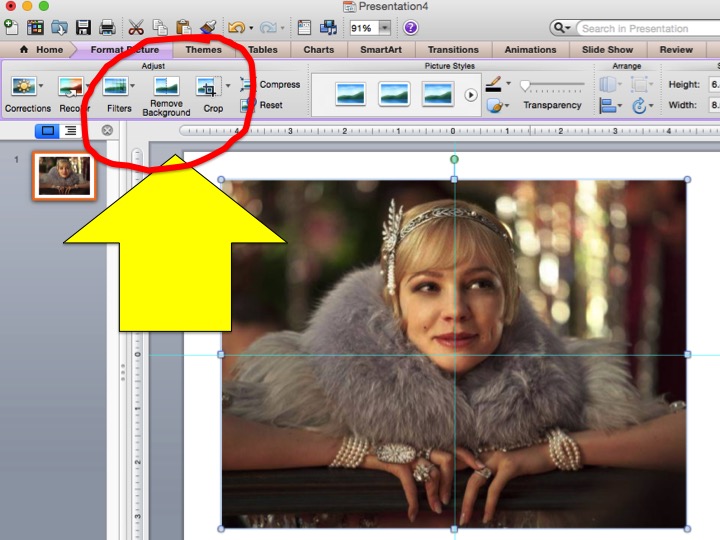Click the Print icon in toolbar

pos(108,28)
